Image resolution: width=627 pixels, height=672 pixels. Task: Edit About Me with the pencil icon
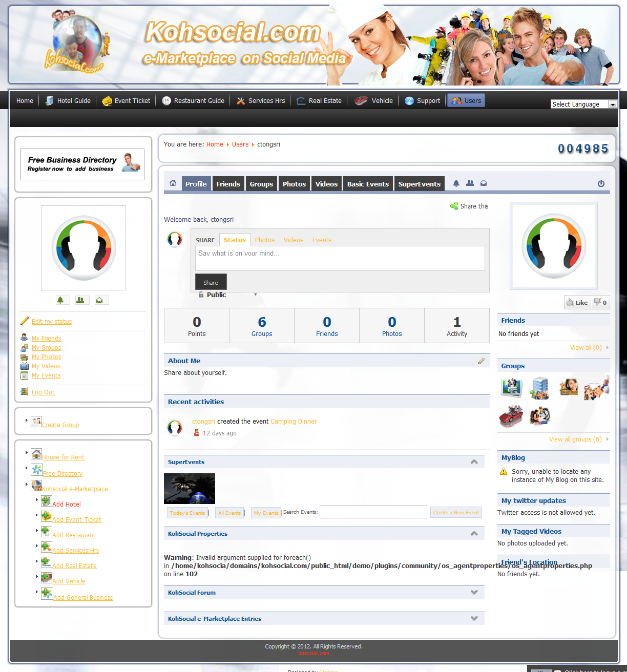(x=481, y=361)
